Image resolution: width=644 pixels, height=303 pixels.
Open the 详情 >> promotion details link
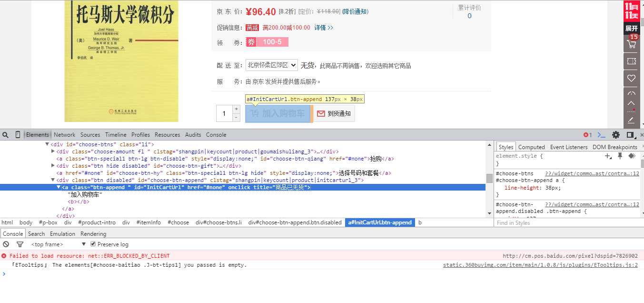[324, 28]
